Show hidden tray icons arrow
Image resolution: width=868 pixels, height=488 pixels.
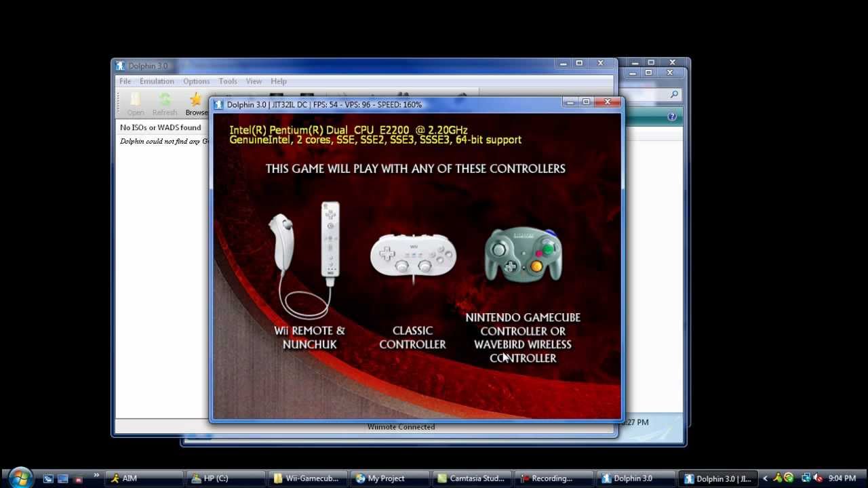click(x=765, y=479)
